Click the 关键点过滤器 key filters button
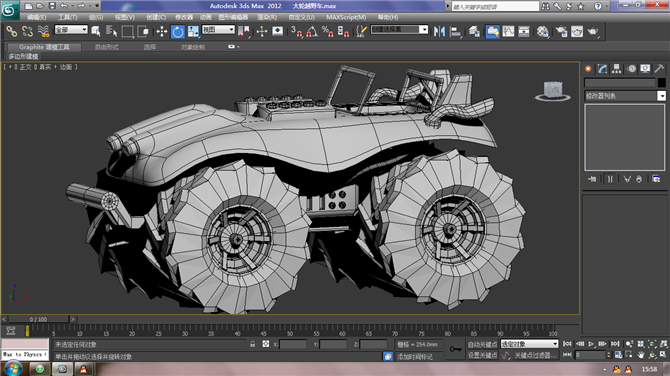Image resolution: width=670 pixels, height=376 pixels. point(534,355)
